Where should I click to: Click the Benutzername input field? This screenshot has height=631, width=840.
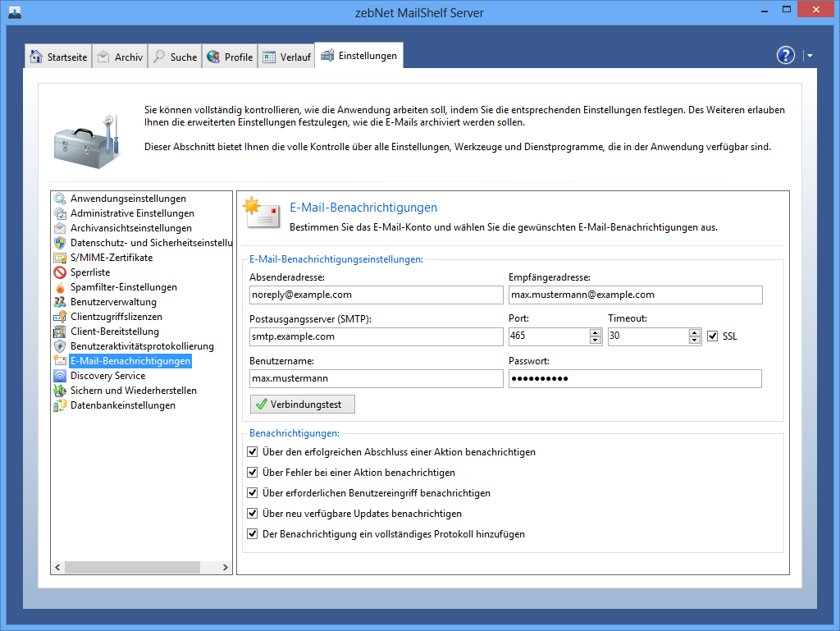[x=376, y=378]
